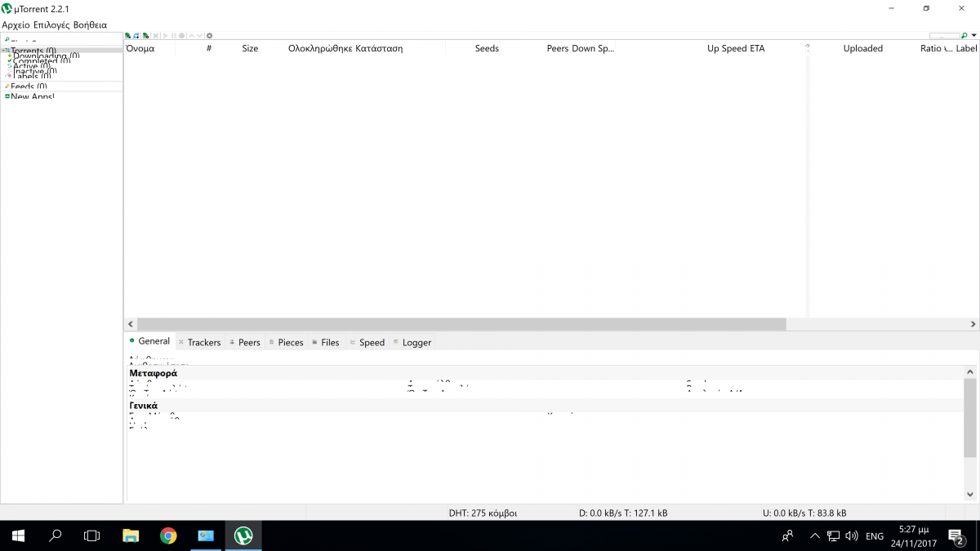
Task: Click the DHT: 275 κόμβοι status entry
Action: [483, 513]
